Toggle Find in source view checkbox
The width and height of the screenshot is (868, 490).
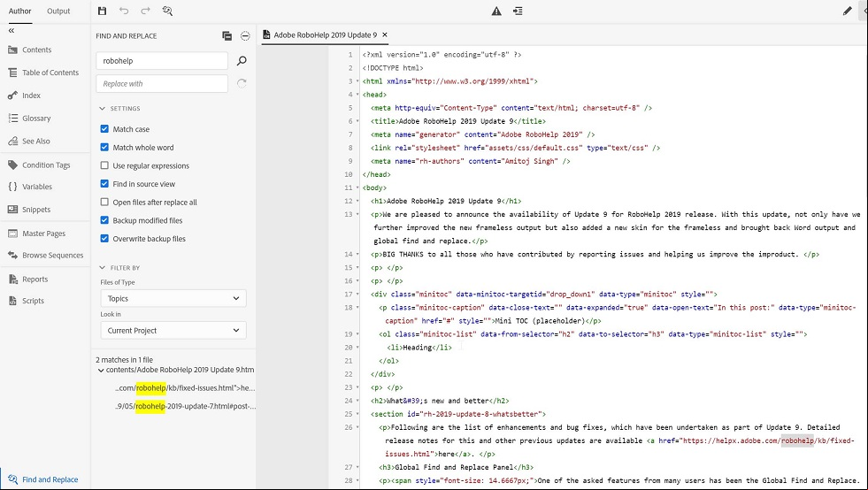pos(104,184)
